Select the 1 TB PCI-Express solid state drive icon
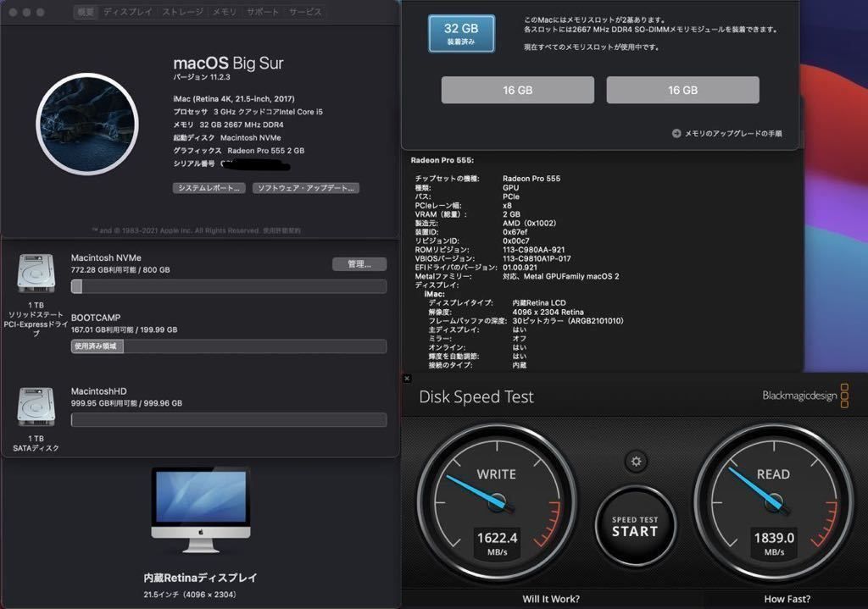 tap(36, 274)
